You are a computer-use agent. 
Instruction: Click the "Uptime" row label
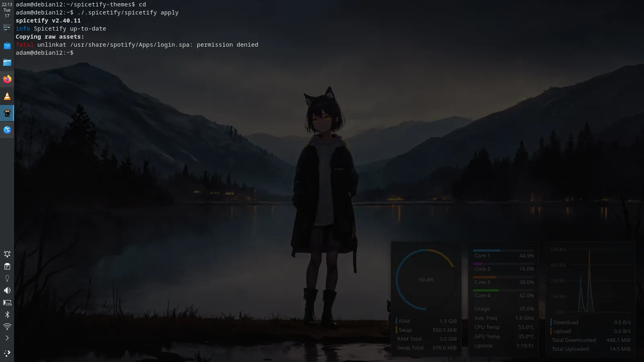483,346
